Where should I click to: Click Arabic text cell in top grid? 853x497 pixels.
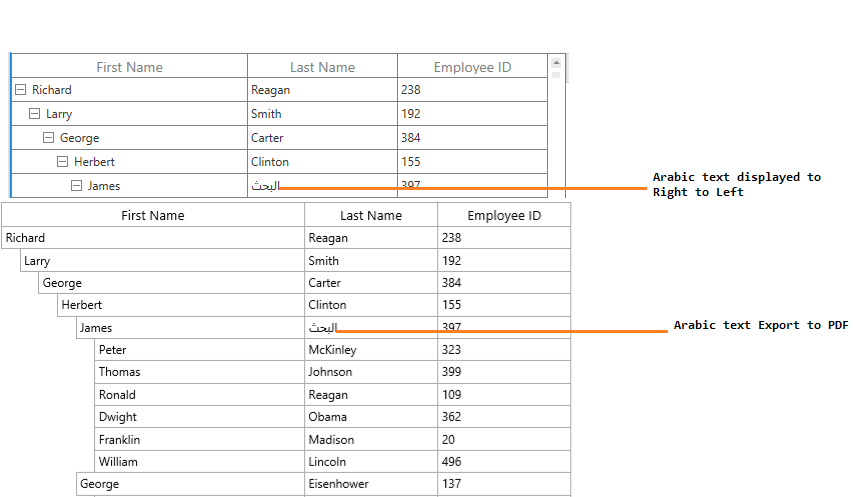point(322,185)
